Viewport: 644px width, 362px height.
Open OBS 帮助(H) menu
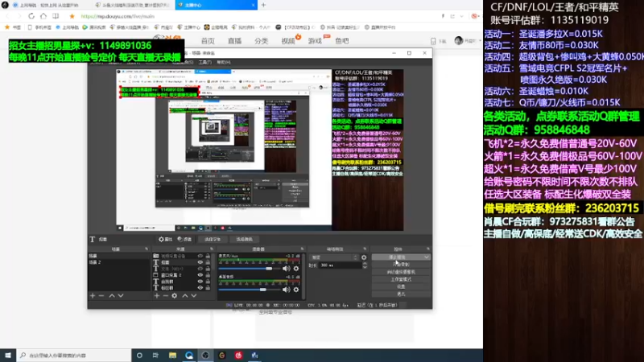(x=224, y=63)
